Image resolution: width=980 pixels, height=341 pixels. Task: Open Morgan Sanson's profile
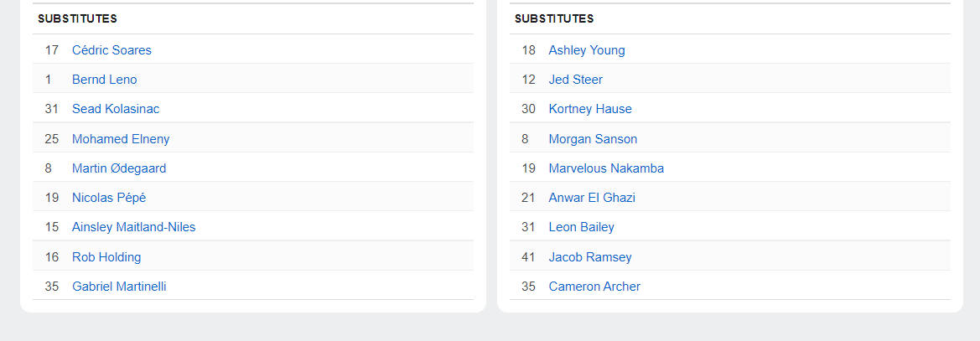click(x=593, y=139)
